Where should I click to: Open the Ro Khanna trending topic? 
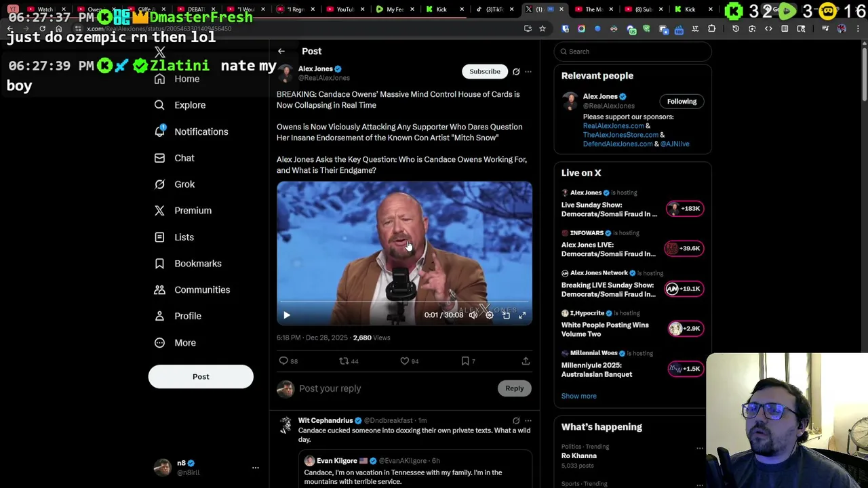click(x=579, y=455)
